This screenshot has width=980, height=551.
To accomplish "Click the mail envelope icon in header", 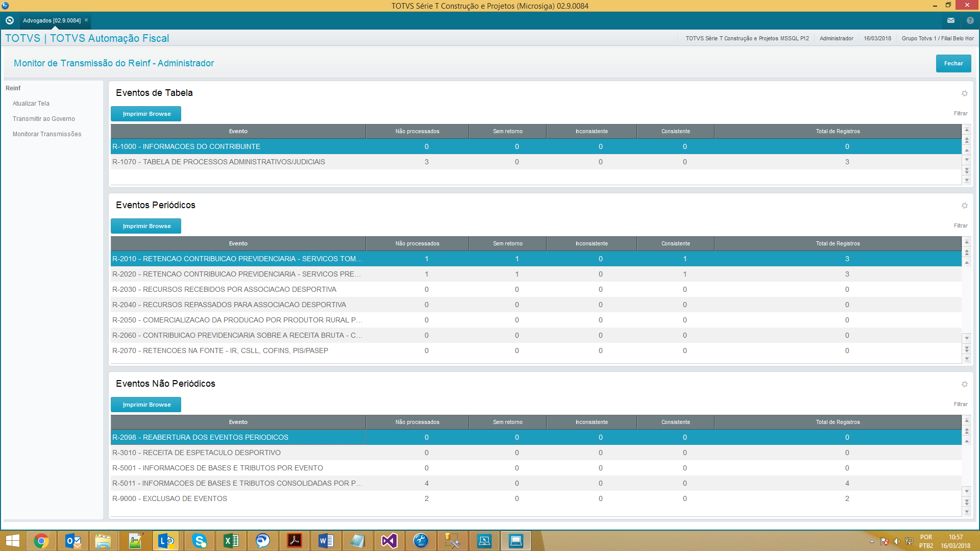I will 950,20.
